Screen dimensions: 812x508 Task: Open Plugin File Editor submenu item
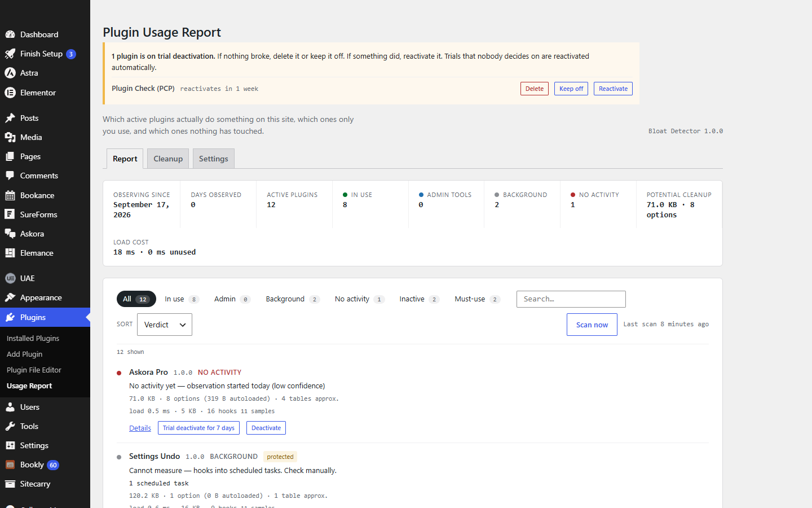pos(34,370)
